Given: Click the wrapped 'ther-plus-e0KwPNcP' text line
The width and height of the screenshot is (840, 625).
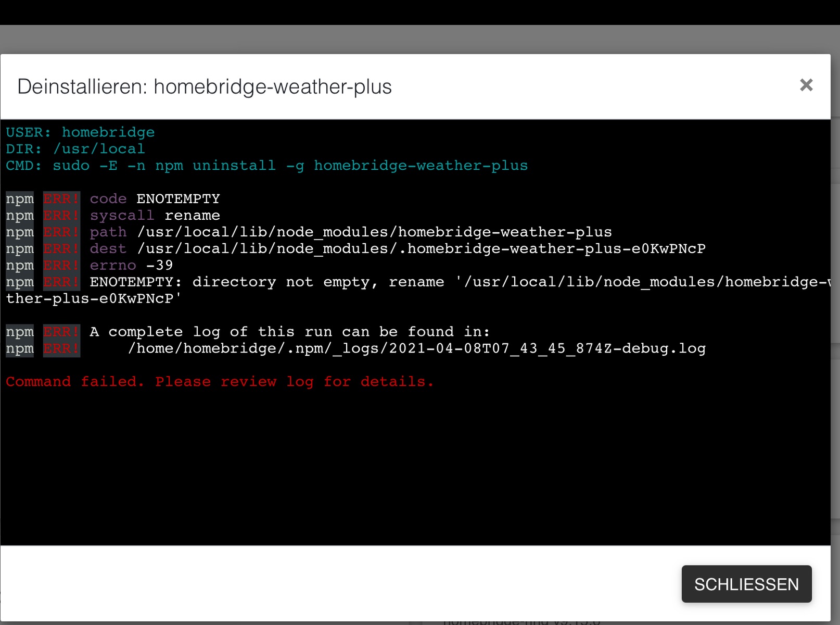Looking at the screenshot, I should point(94,299).
